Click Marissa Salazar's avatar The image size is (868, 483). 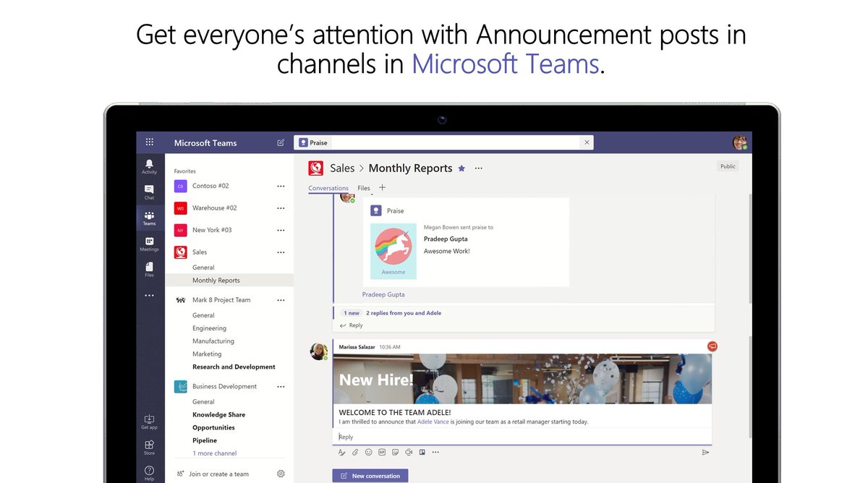319,351
